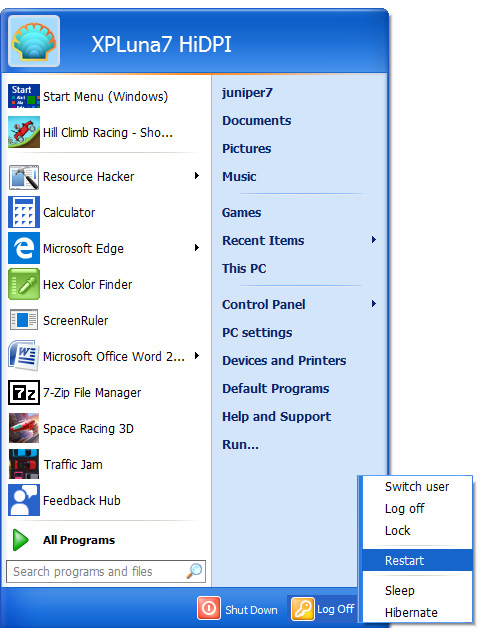
Task: Click the seashell user picture
Action: click(x=34, y=41)
